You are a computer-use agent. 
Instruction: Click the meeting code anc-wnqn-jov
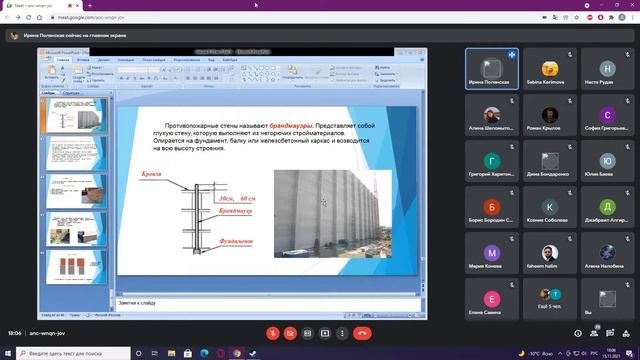[47, 333]
